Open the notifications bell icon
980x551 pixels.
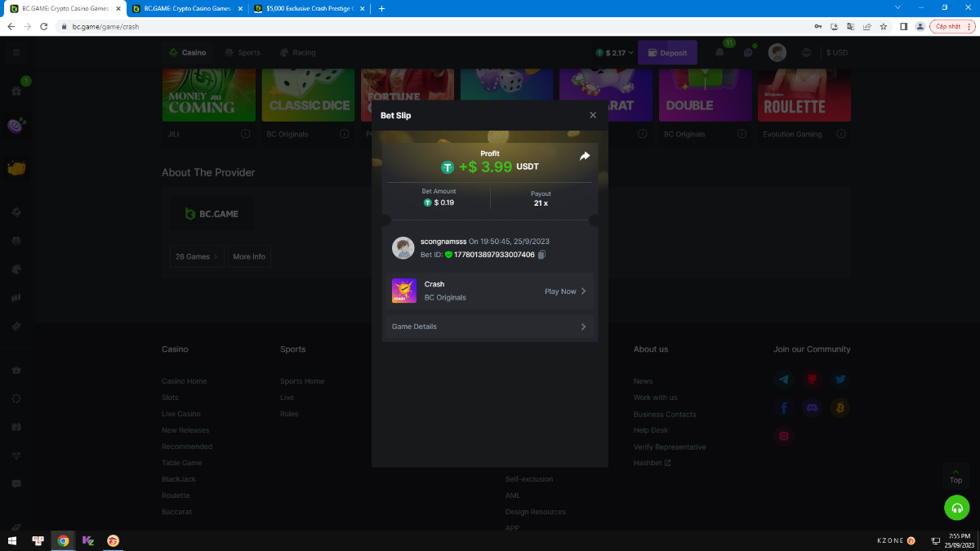(x=719, y=52)
